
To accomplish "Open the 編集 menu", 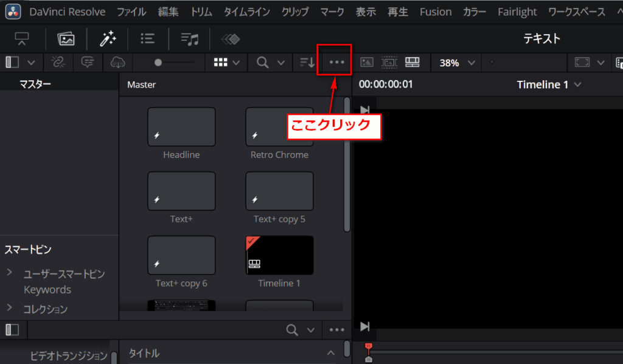I will point(168,12).
